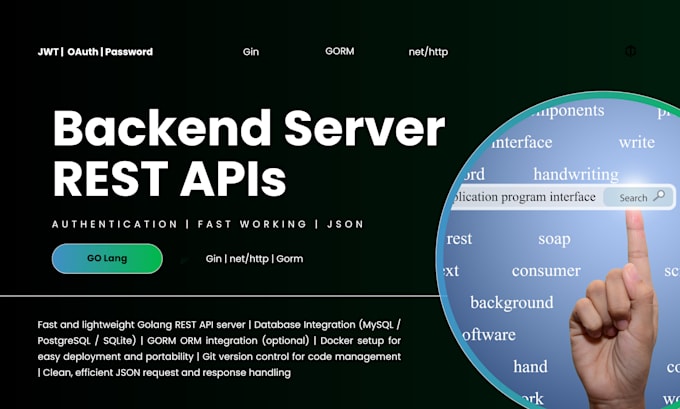Open the JWT header item
This screenshot has width=680, height=409.
pos(48,52)
